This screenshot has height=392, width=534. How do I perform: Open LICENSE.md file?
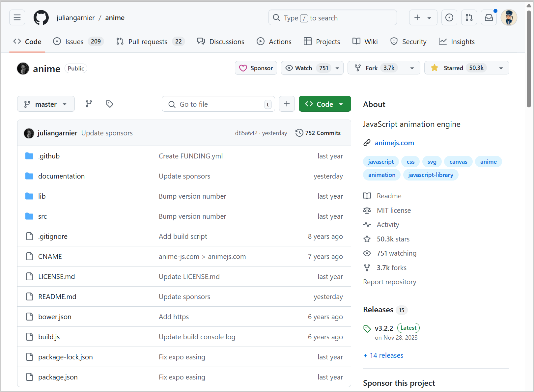point(56,277)
